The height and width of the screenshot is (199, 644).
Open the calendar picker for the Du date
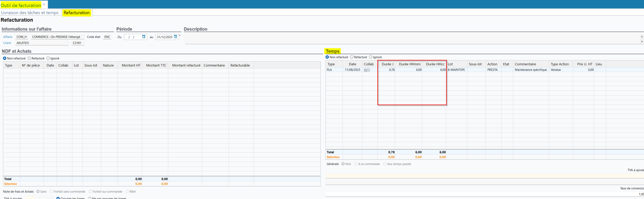tap(144, 37)
